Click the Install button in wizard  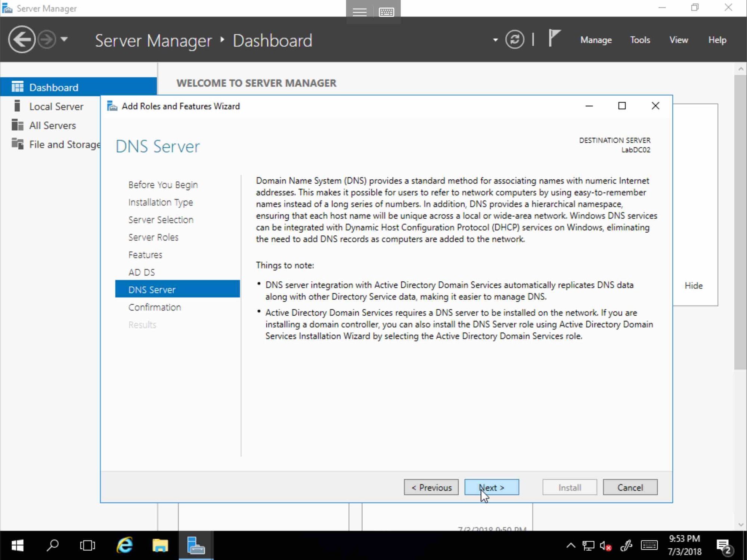(570, 488)
